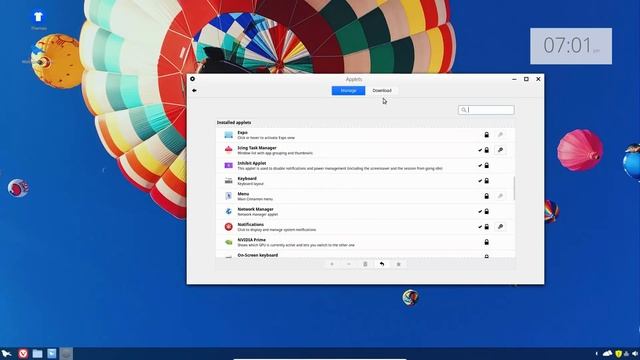Select the Menu applet row
The width and height of the screenshot is (640, 360).
[365, 196]
